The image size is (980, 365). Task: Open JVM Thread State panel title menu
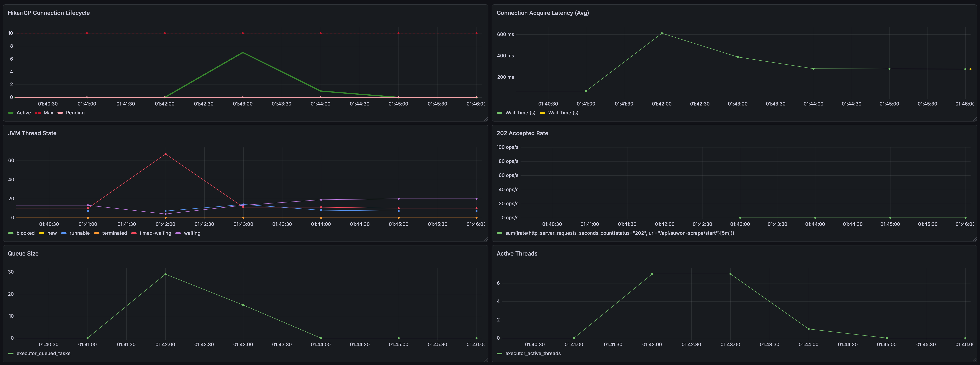click(x=32, y=133)
